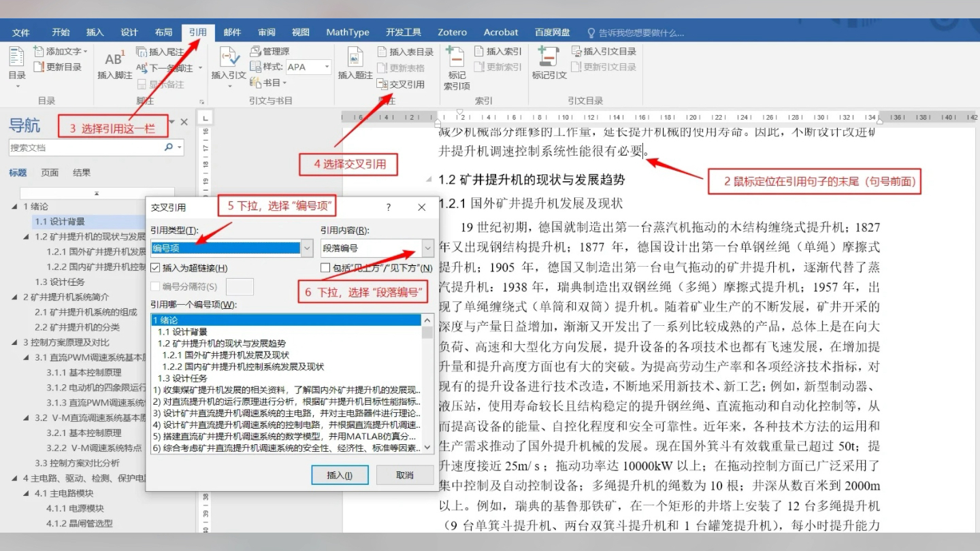This screenshot has width=980, height=551.
Task: Select 3.3 控制方案对比分析 in navigation pane
Action: click(77, 463)
